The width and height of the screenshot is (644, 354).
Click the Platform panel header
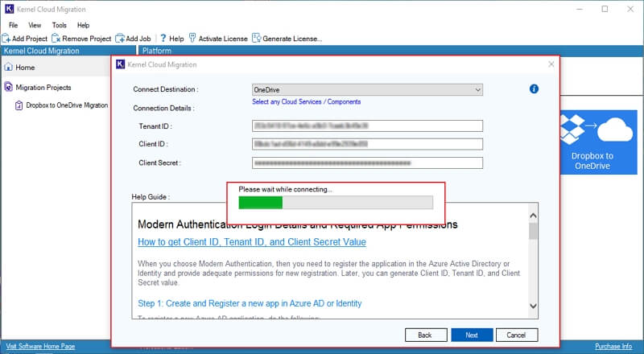point(157,51)
